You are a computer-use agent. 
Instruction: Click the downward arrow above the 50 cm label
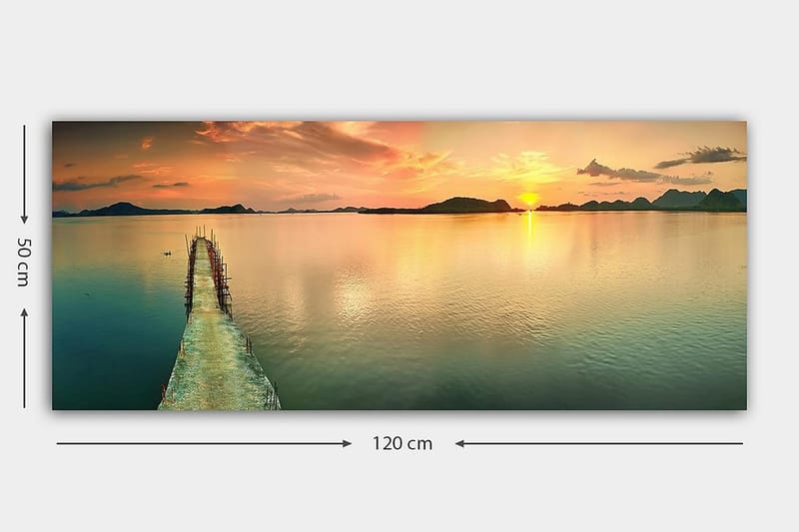click(24, 218)
